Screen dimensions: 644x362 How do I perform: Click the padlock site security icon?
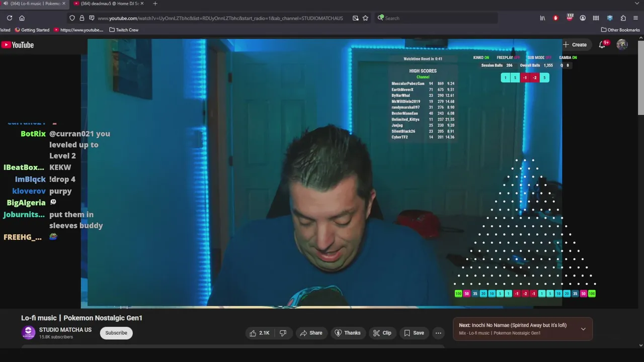click(x=82, y=18)
